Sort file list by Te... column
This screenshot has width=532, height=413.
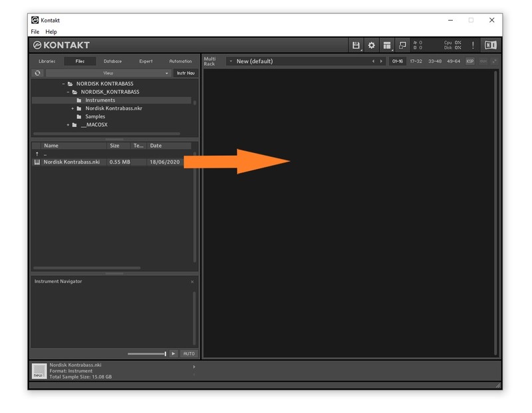139,146
